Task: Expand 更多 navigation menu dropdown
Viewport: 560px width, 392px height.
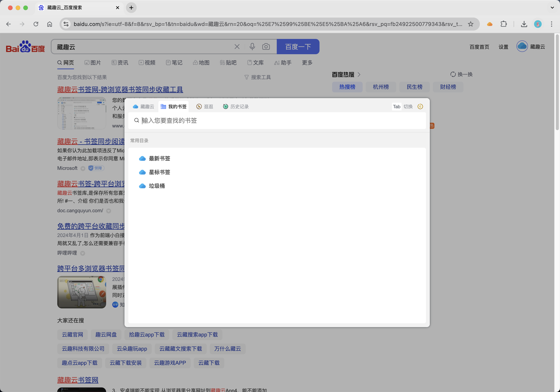Action: (x=307, y=63)
